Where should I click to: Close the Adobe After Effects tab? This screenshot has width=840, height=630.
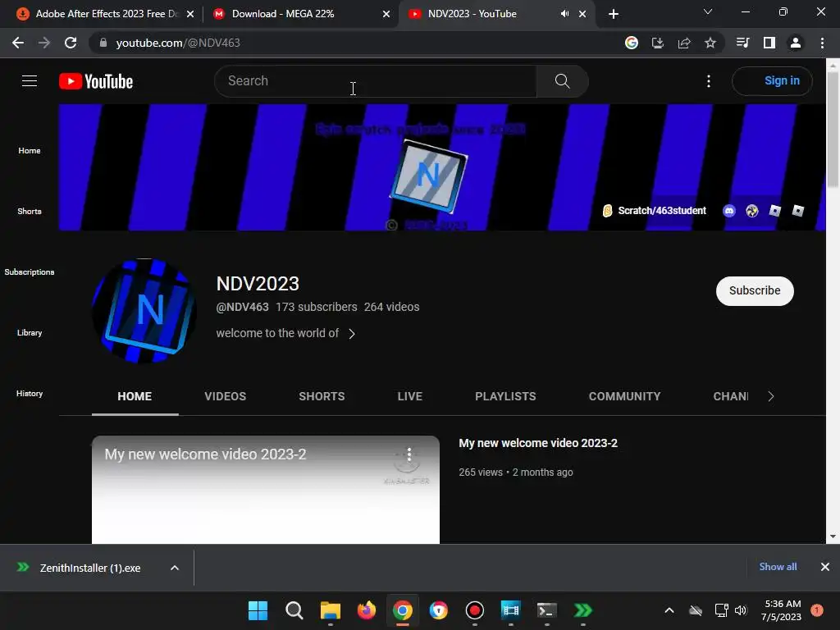pyautogui.click(x=190, y=14)
